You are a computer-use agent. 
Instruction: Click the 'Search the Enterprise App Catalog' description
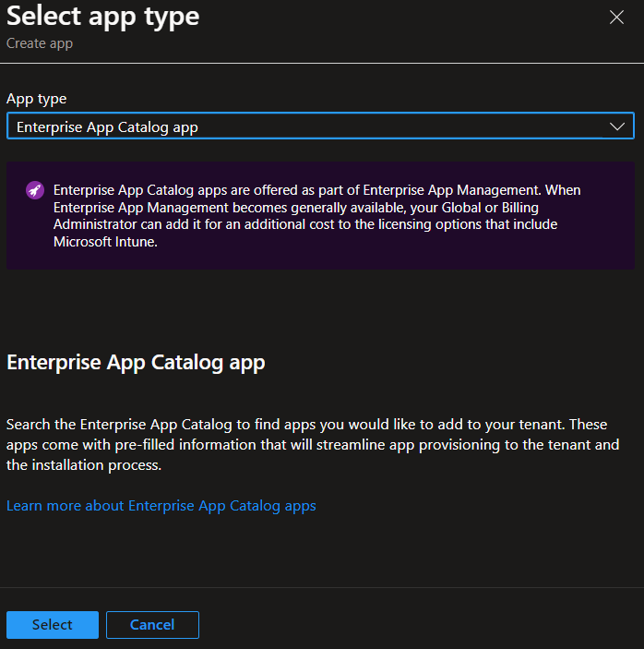coord(313,445)
